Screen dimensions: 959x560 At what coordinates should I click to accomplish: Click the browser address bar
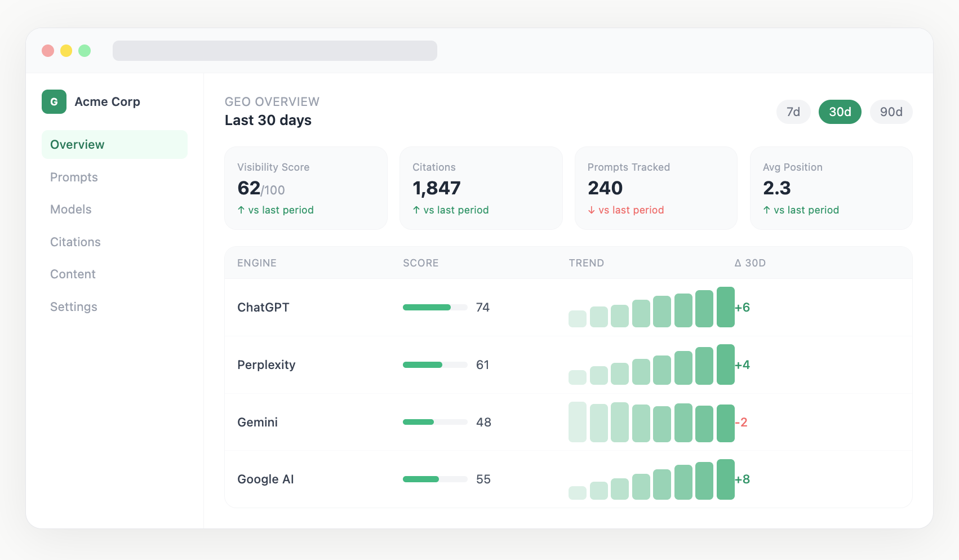(275, 51)
